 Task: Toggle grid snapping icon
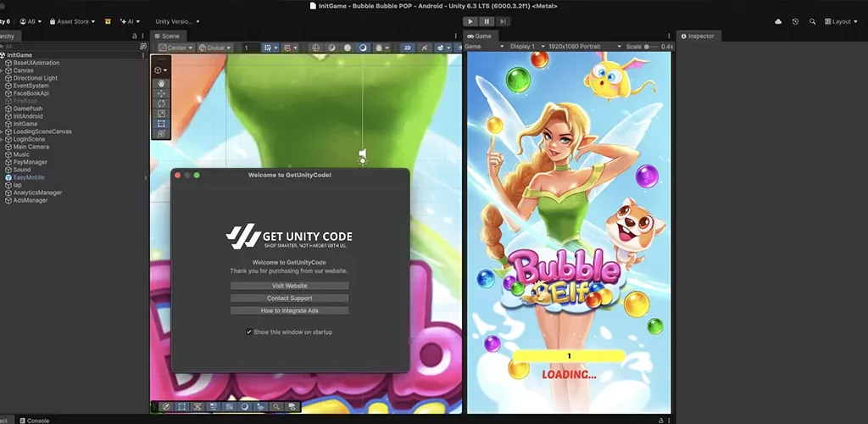pyautogui.click(x=288, y=47)
